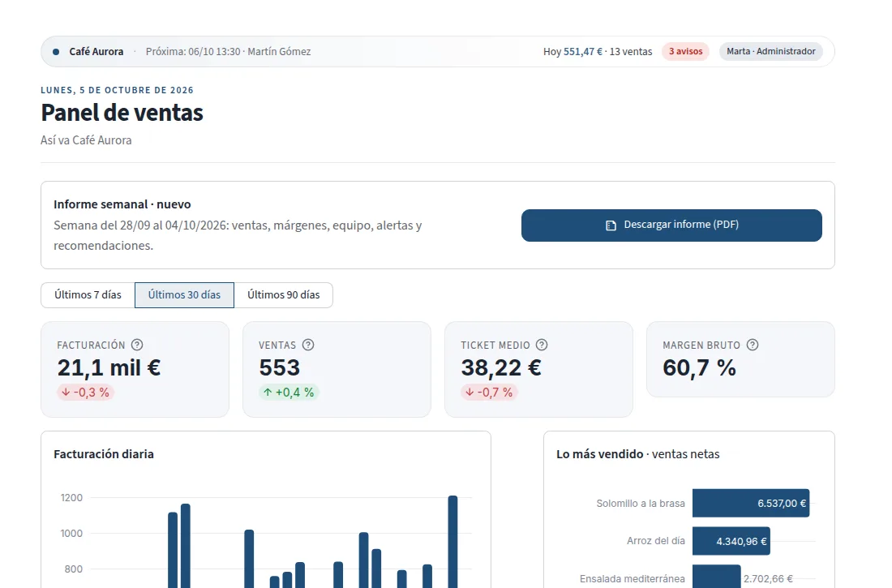Click the 800 axis label

pyautogui.click(x=73, y=569)
